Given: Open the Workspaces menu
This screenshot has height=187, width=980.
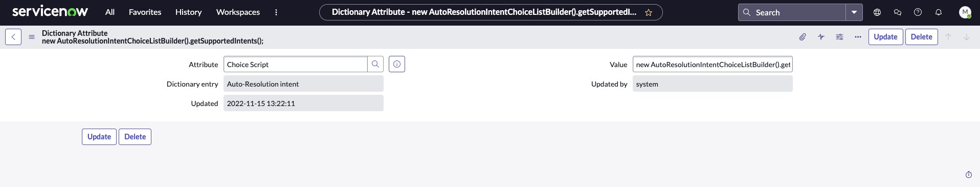Looking at the screenshot, I should [238, 12].
